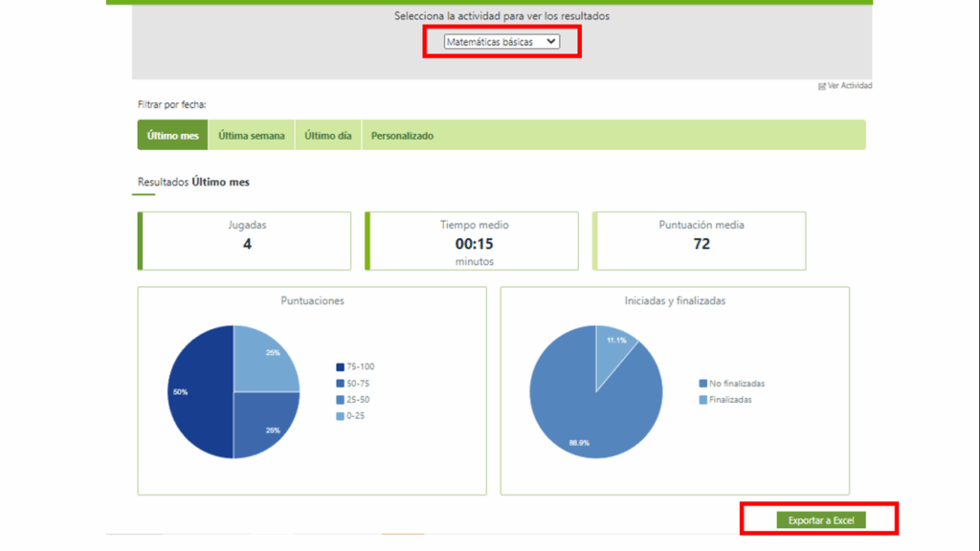This screenshot has width=980, height=551.
Task: Click the Tiempo medio stat card
Action: 474,241
